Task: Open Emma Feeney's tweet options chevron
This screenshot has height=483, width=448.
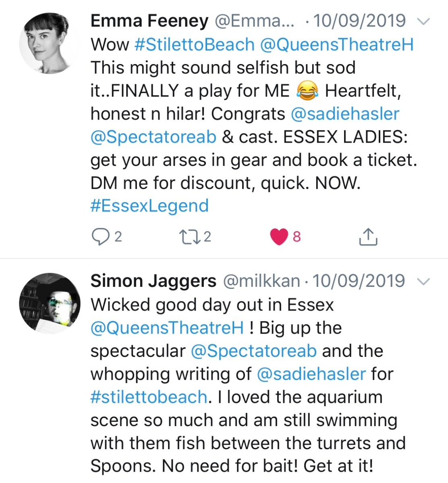Action: 423,21
